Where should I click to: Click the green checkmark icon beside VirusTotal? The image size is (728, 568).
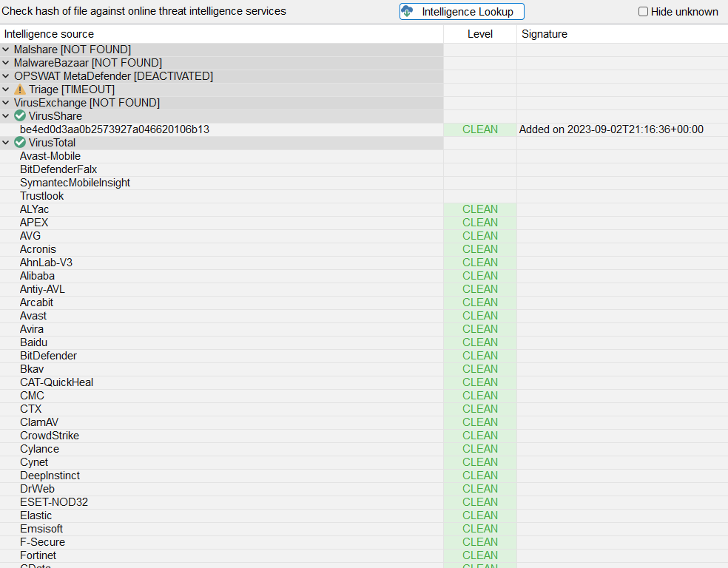pyautogui.click(x=20, y=143)
